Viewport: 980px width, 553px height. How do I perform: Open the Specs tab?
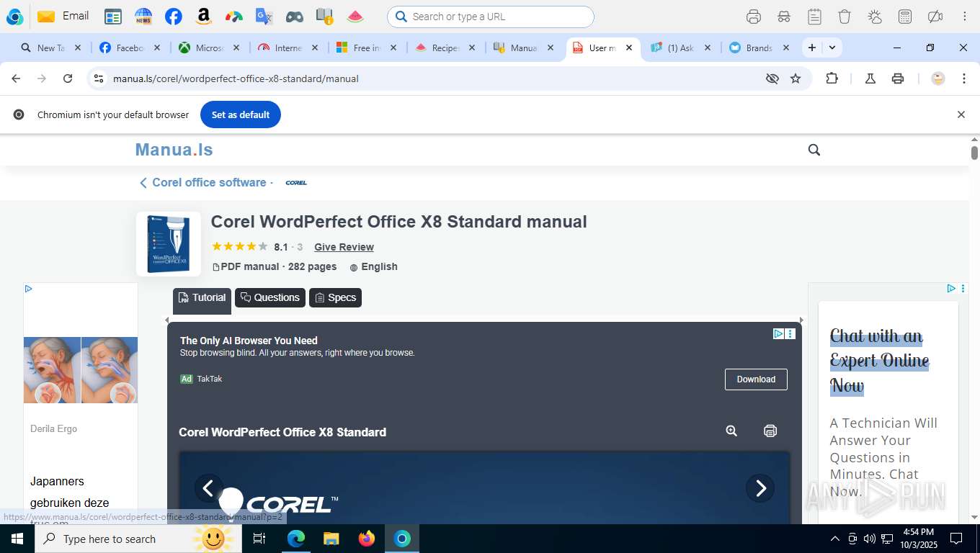[x=335, y=297]
